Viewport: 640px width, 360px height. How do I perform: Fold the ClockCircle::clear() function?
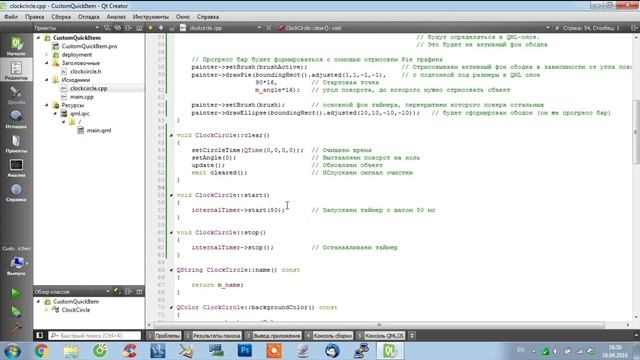(171, 135)
